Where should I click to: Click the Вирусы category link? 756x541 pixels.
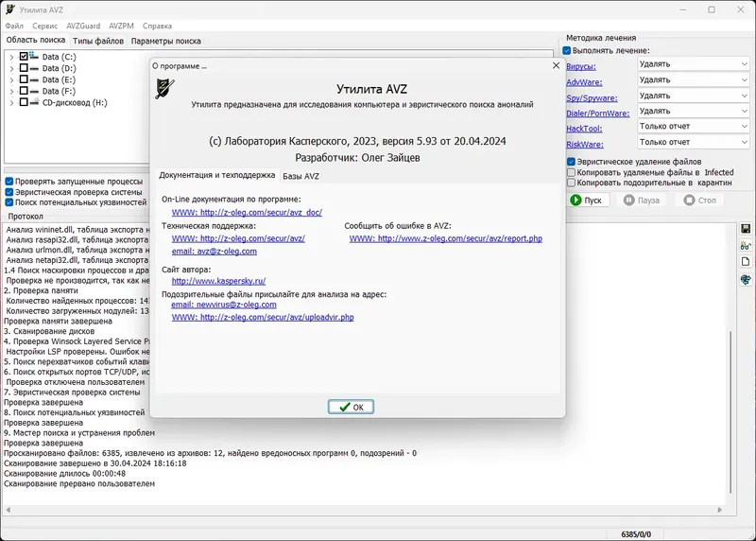pyautogui.click(x=581, y=66)
